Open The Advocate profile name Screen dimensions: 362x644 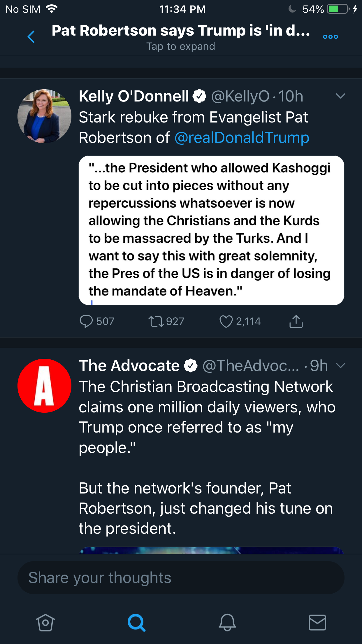(x=129, y=366)
